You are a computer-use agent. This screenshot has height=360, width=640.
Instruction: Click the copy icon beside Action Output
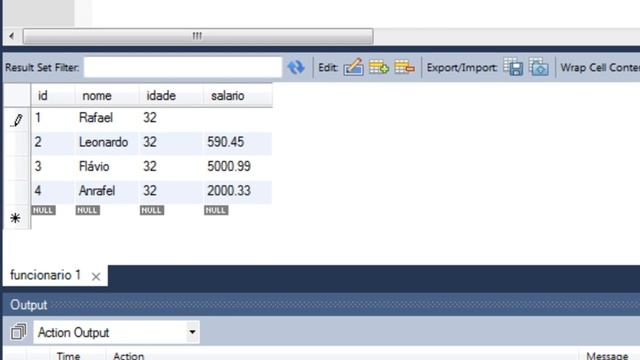(x=18, y=332)
